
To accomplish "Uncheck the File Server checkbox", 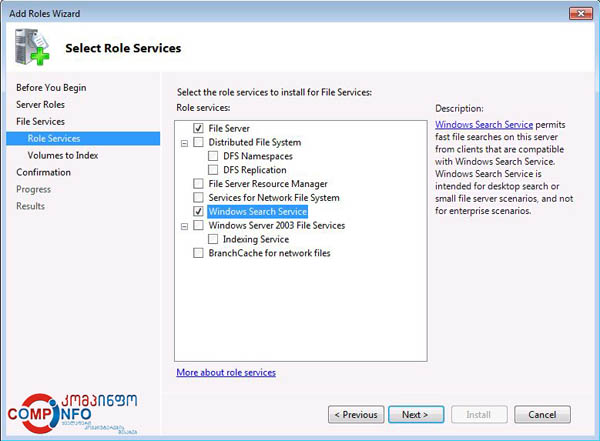I will coord(198,128).
